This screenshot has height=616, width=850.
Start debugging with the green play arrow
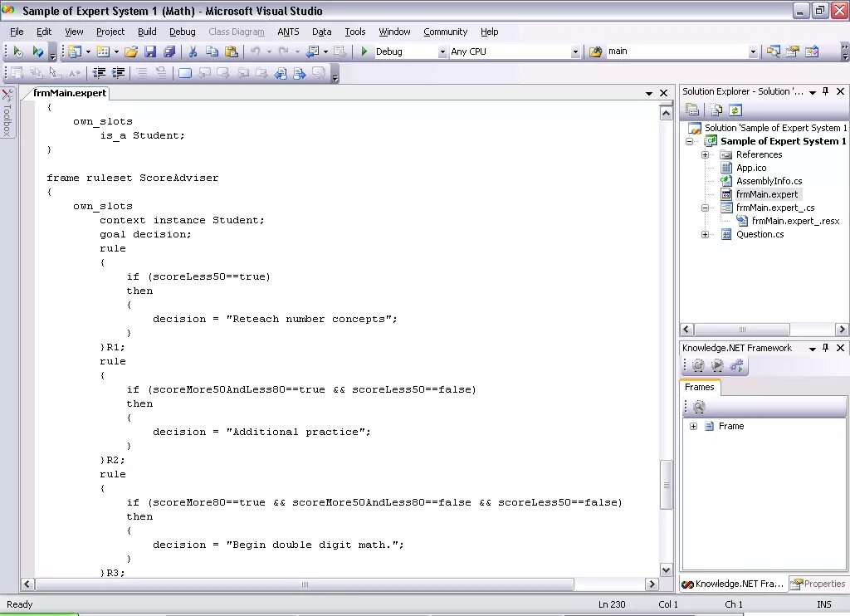point(364,51)
